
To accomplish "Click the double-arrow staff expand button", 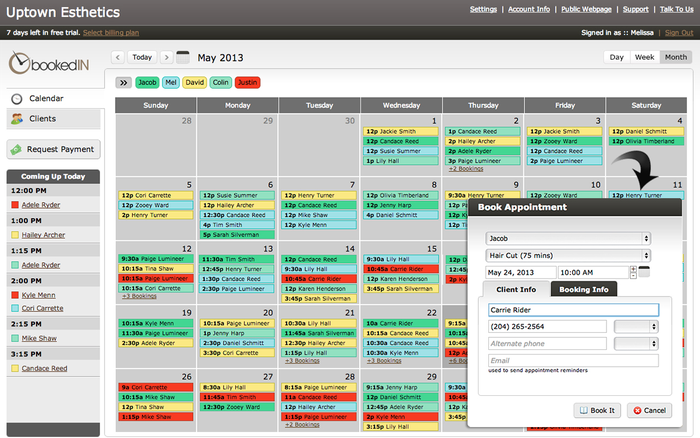I will pos(124,82).
